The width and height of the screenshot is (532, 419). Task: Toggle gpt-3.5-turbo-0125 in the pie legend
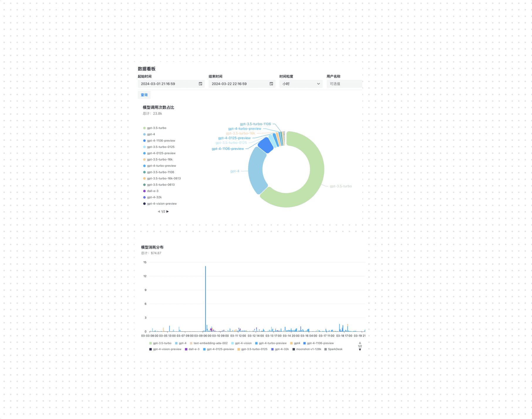pyautogui.click(x=159, y=147)
